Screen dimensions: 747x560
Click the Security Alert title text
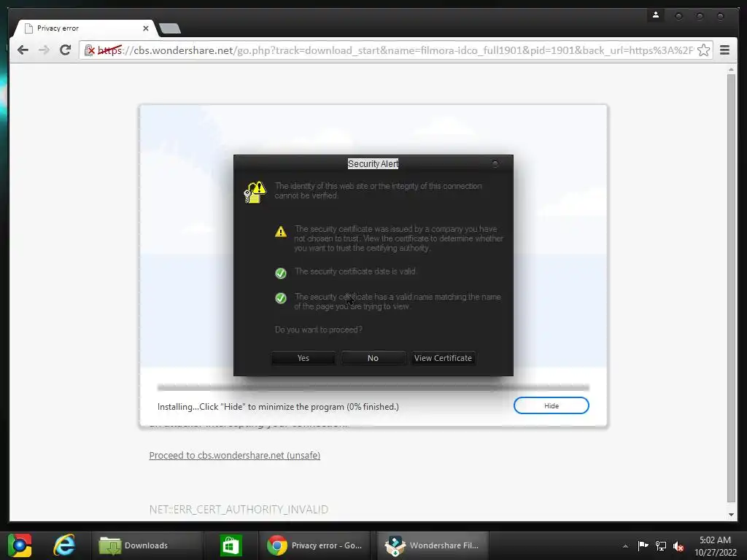(x=373, y=164)
